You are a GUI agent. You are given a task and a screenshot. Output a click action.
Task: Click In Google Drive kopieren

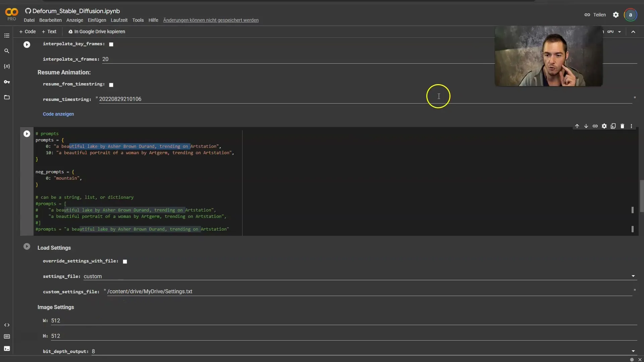(97, 32)
